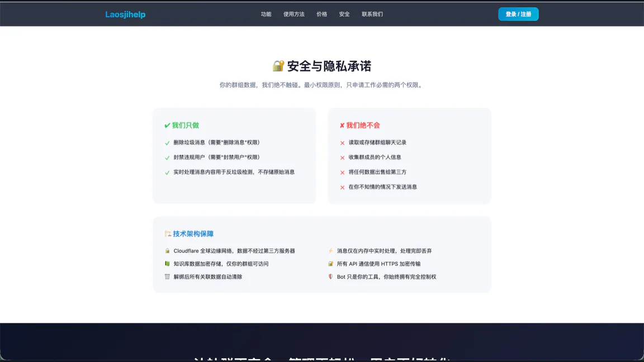Click text 收集群成员的个人信息
This screenshot has height=362, width=644.
(375, 157)
